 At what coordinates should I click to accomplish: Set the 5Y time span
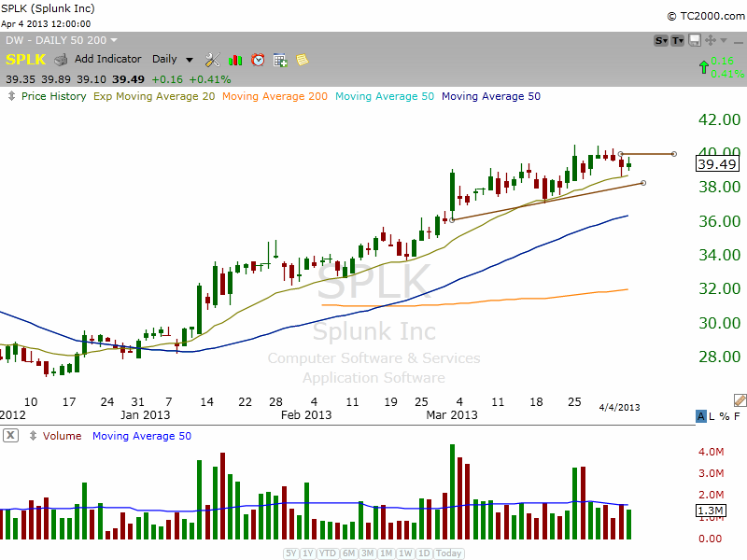coord(291,553)
